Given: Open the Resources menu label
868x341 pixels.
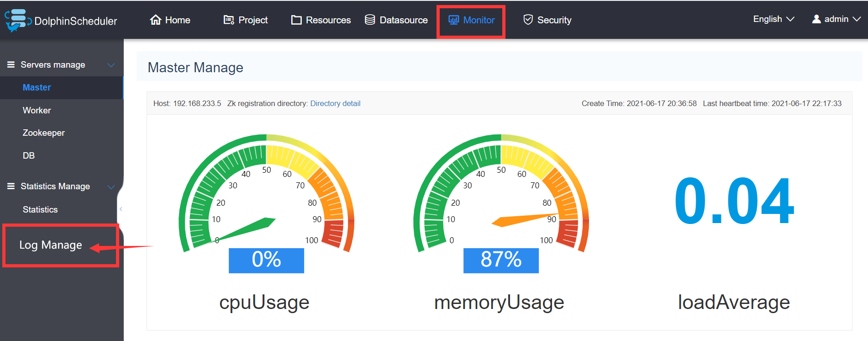Looking at the screenshot, I should (x=328, y=20).
